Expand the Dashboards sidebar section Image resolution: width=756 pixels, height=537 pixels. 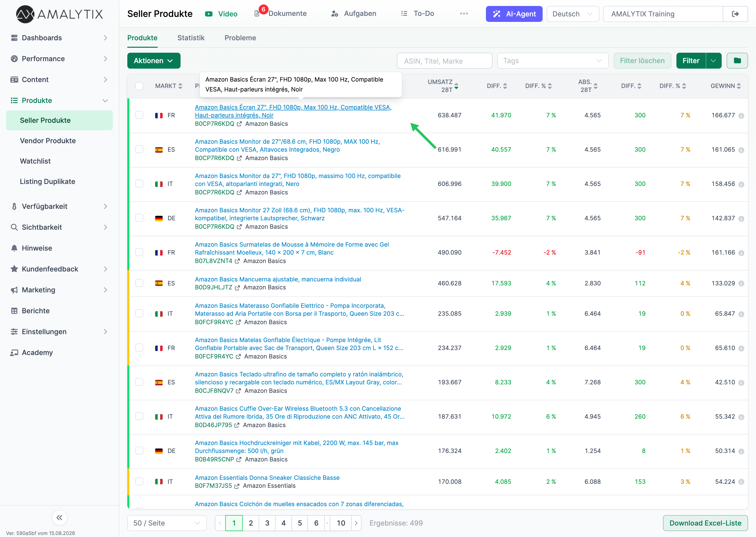coord(59,38)
